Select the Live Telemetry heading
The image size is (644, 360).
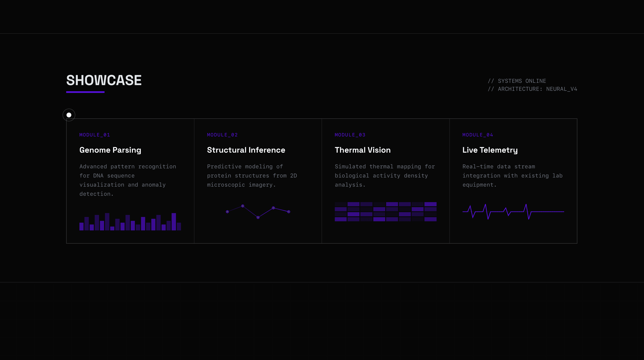point(490,150)
